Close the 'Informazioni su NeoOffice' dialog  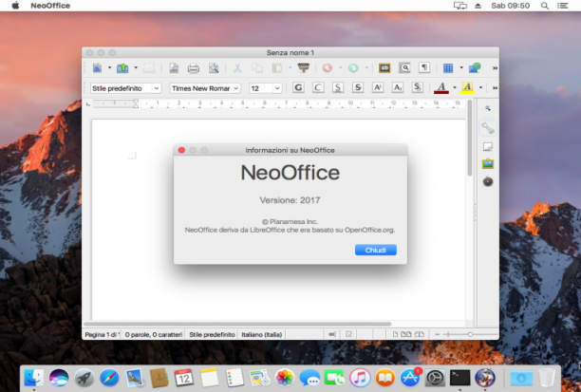coord(181,150)
